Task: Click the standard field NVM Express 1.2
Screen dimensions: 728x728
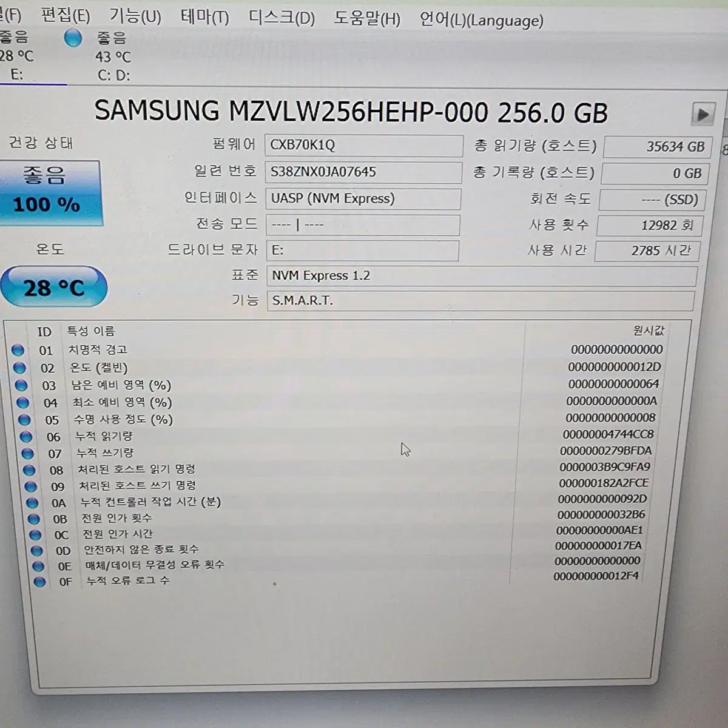Action: 482,276
